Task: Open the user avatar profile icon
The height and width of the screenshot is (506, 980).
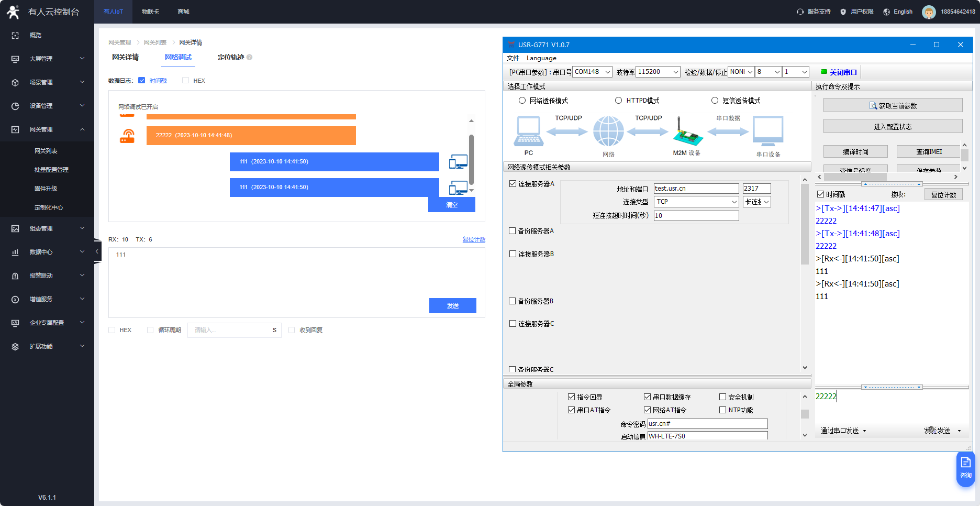Action: pyautogui.click(x=929, y=12)
